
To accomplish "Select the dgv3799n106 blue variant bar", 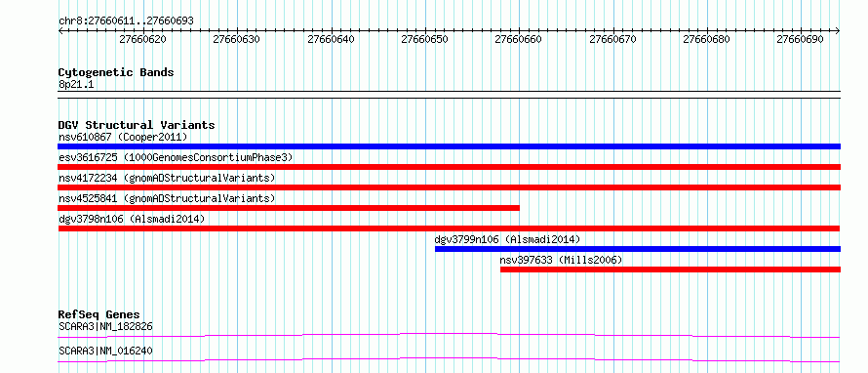I will coord(638,249).
